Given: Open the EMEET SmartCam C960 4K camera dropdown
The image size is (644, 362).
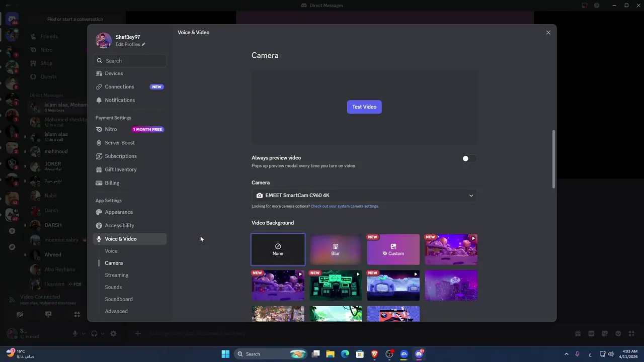Looking at the screenshot, I should 364,196.
